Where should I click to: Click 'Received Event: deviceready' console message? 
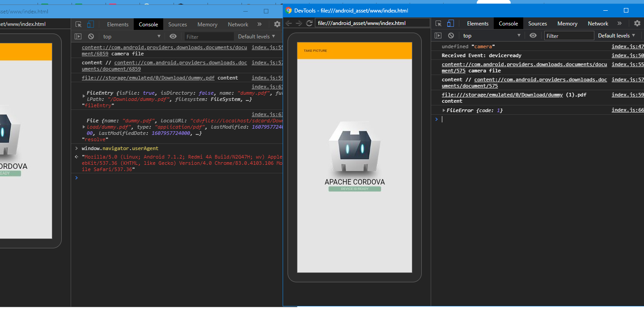pos(481,55)
